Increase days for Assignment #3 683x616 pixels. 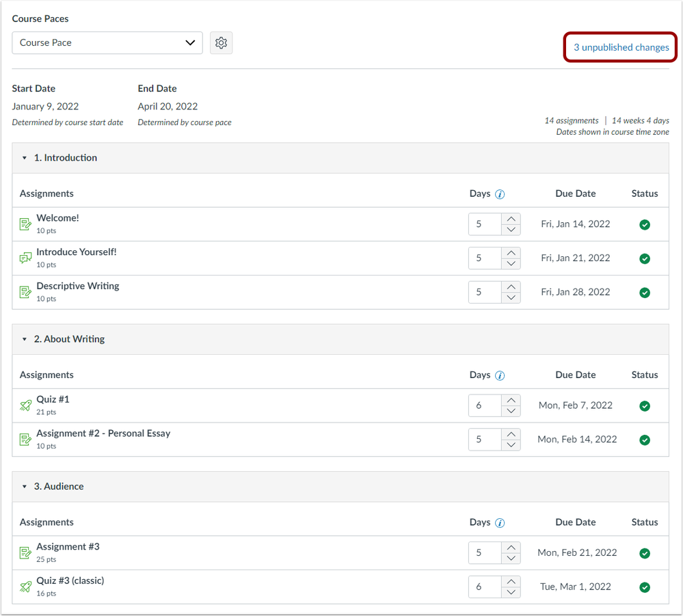[511, 547]
